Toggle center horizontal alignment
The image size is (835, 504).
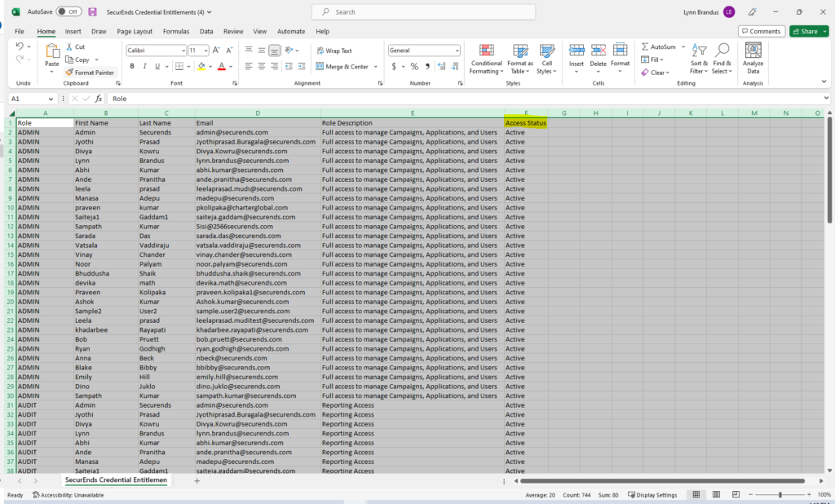pyautogui.click(x=262, y=66)
